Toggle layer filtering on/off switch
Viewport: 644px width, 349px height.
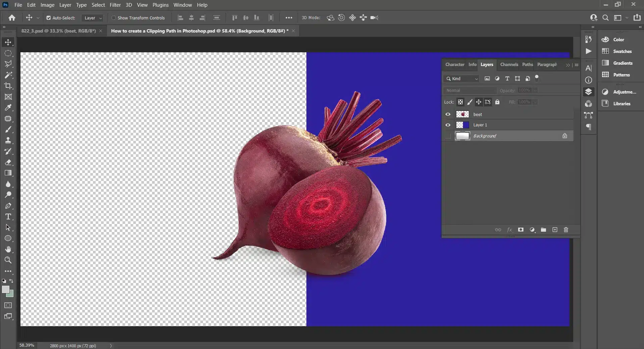click(537, 78)
